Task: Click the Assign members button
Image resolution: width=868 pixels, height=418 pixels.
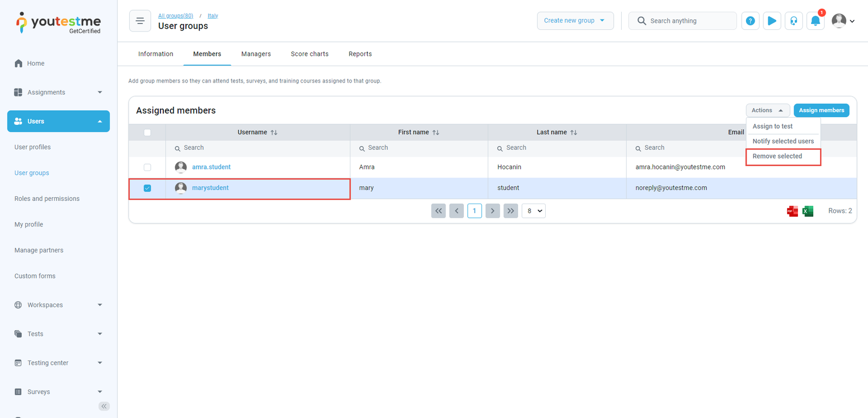Action: [821, 110]
